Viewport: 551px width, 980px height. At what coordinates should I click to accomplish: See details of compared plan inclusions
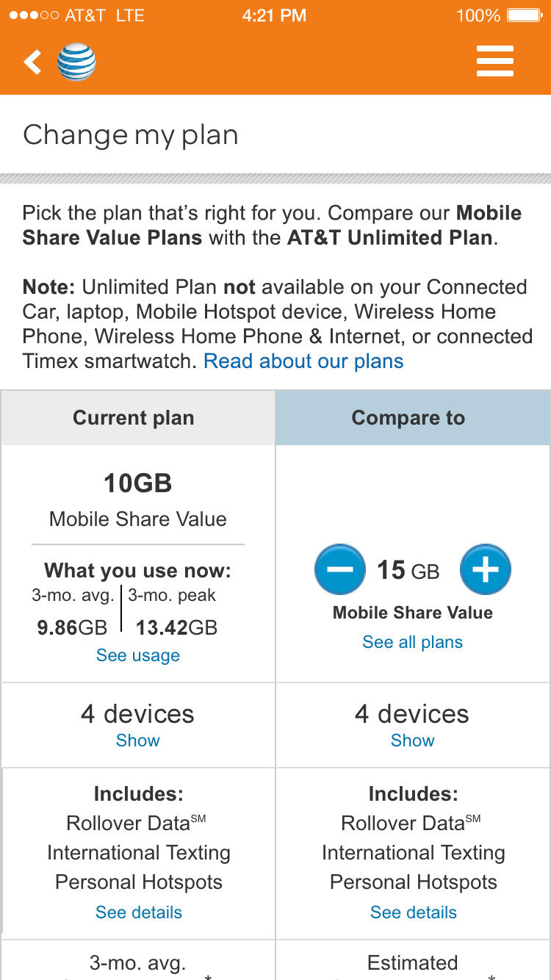pyautogui.click(x=414, y=912)
